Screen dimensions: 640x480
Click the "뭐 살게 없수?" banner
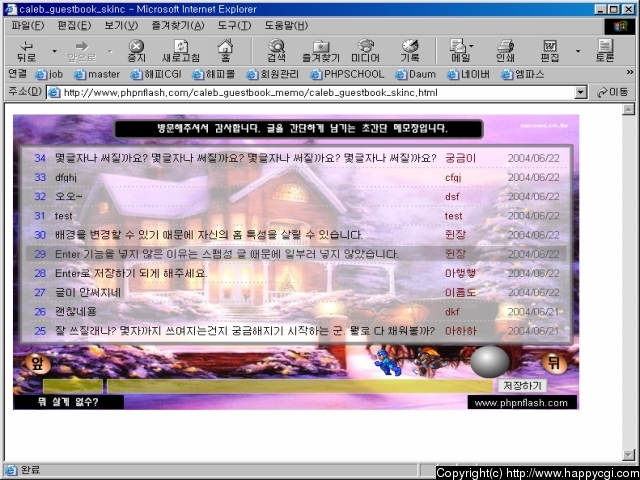point(69,402)
